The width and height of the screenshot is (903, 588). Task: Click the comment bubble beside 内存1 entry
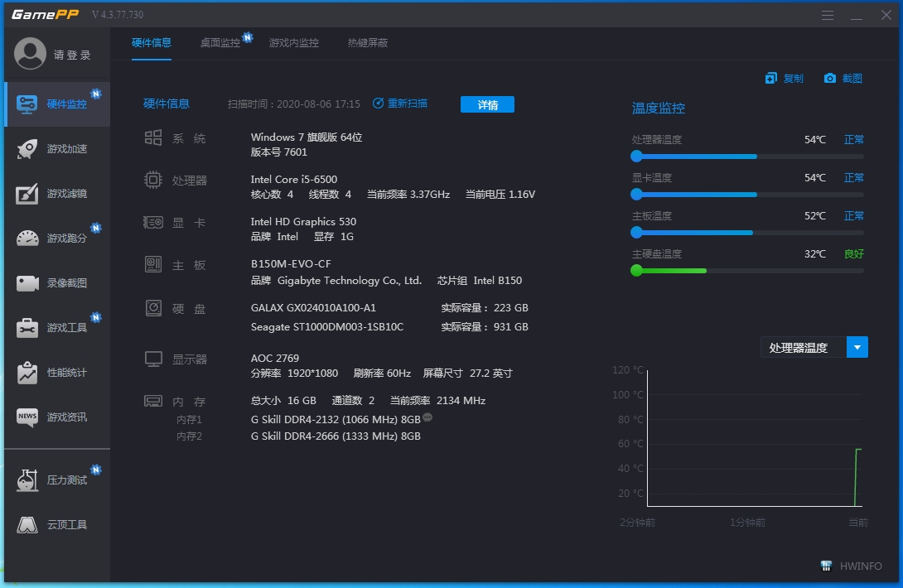click(427, 417)
